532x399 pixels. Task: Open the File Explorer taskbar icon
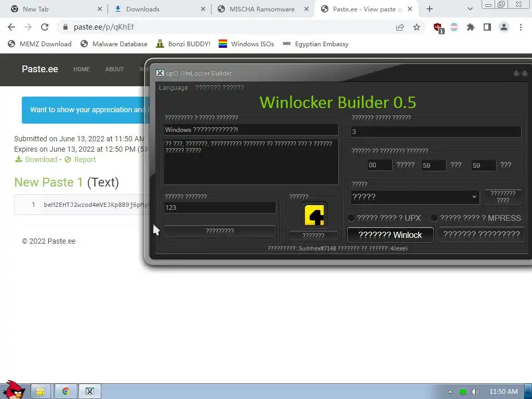coord(41,392)
